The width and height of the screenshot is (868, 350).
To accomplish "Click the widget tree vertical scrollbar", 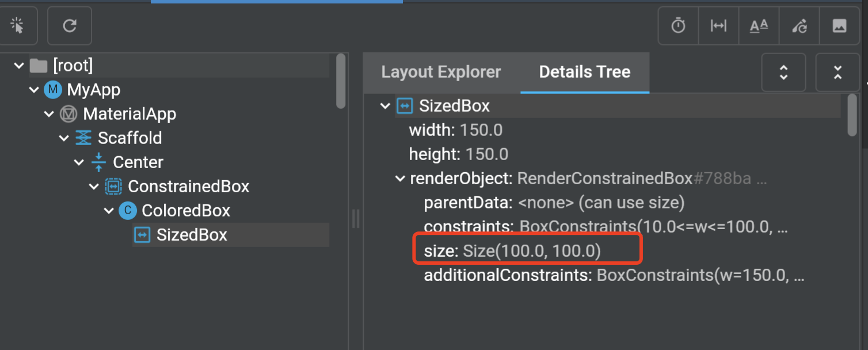I will click(341, 81).
